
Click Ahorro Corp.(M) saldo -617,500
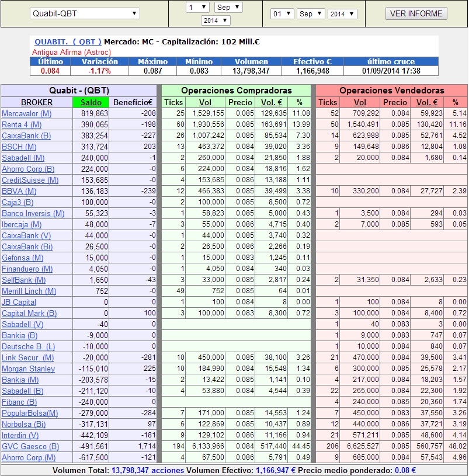pos(93,457)
